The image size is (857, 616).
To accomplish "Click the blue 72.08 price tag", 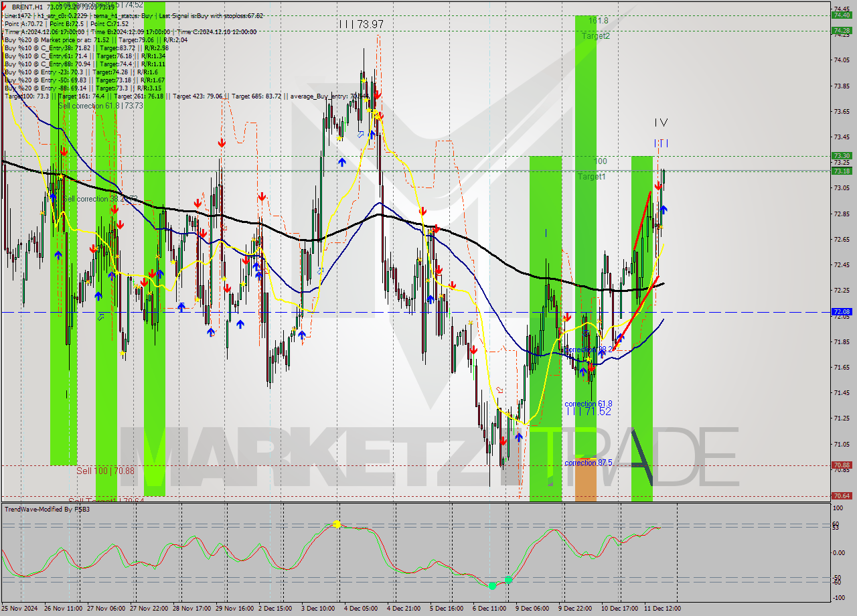I will [841, 312].
